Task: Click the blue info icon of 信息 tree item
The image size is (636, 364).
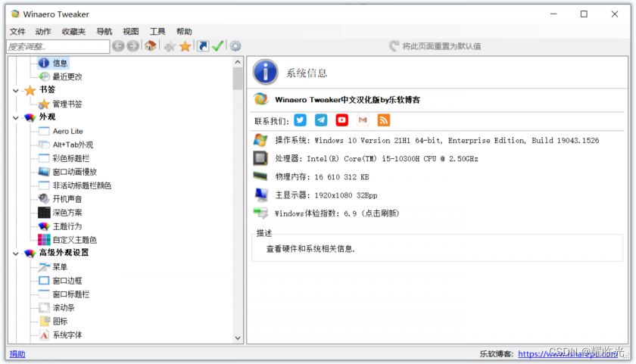Action: click(x=44, y=63)
